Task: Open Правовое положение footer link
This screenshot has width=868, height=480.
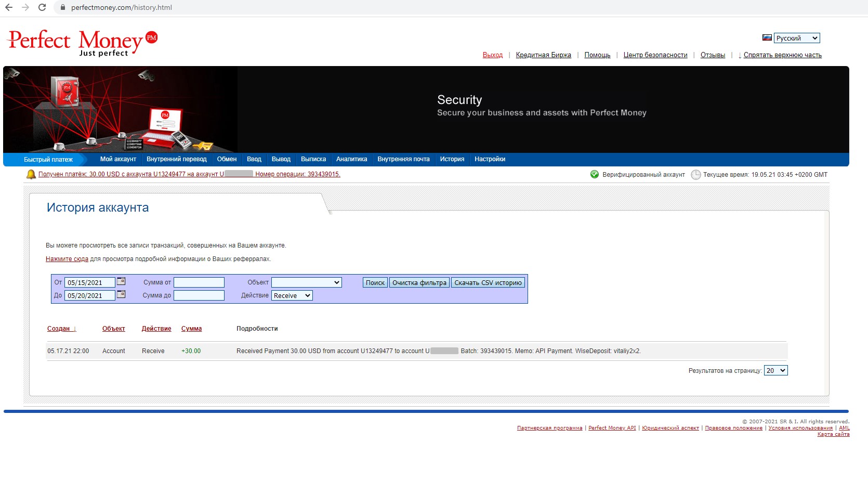Action: coord(733,428)
